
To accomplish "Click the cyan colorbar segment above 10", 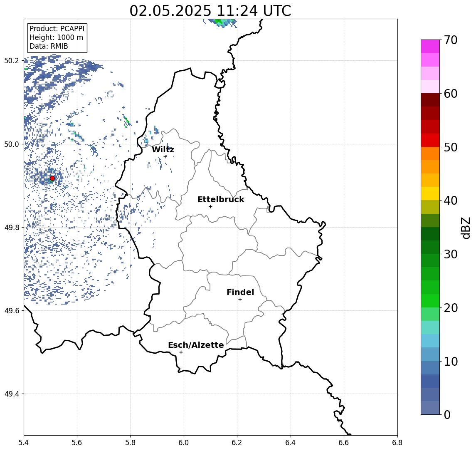I will (x=430, y=341).
